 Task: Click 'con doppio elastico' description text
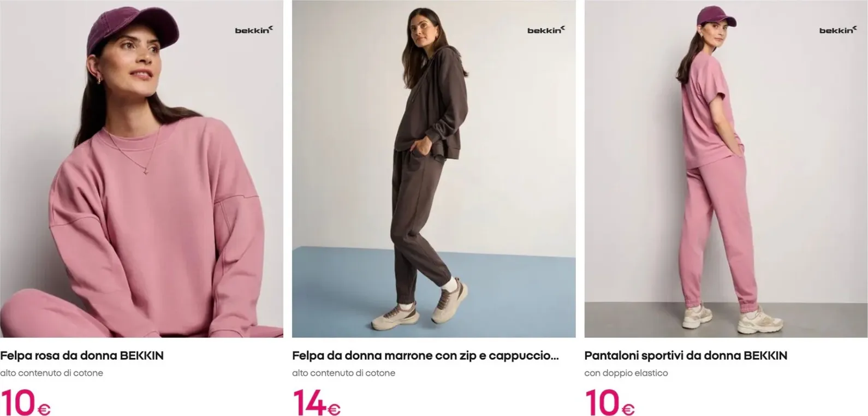626,373
